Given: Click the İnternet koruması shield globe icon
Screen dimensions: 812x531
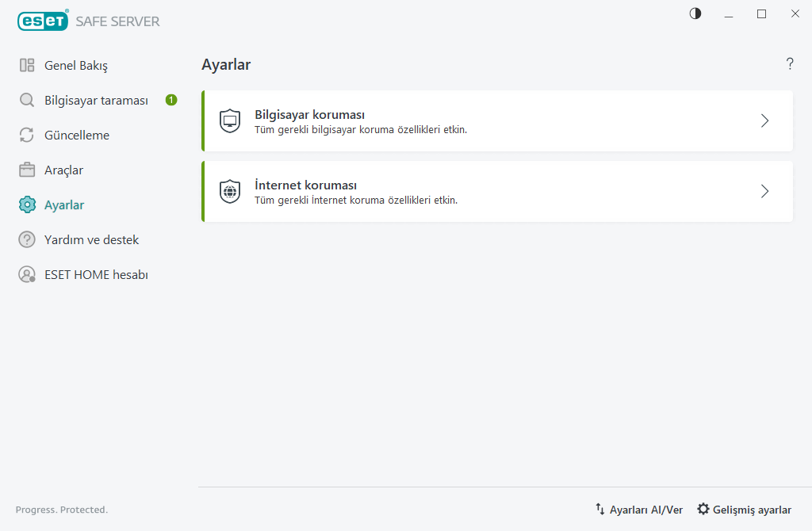Looking at the screenshot, I should tap(230, 191).
